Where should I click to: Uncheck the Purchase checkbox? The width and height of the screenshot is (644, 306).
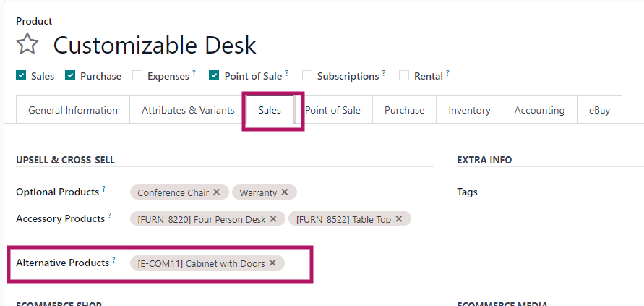[x=70, y=75]
